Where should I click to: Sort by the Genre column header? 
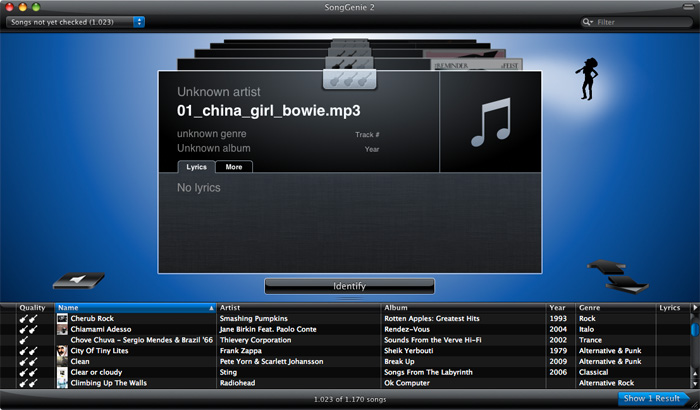(616, 308)
